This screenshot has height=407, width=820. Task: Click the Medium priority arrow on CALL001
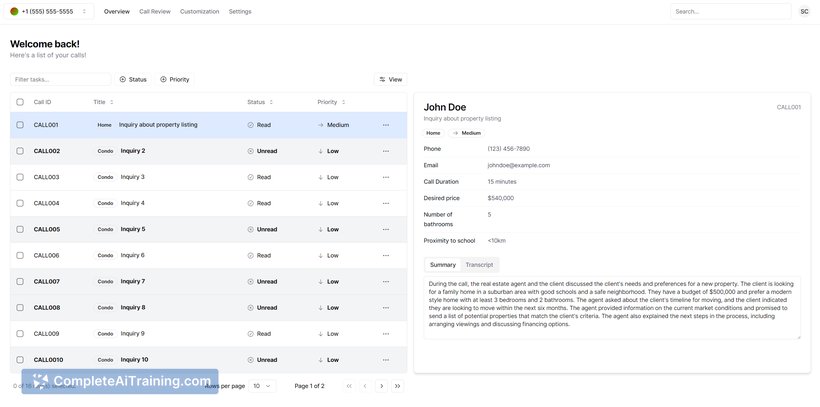[321, 125]
